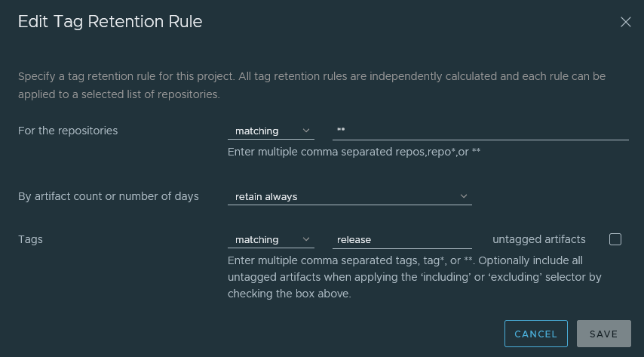
Task: Click the comma separated tags hint text
Action: pos(414,277)
